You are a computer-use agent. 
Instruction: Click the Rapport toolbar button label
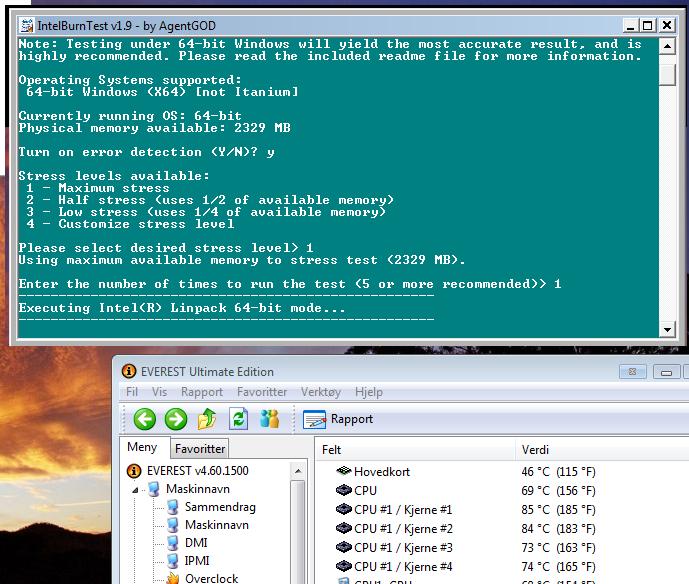coord(352,419)
